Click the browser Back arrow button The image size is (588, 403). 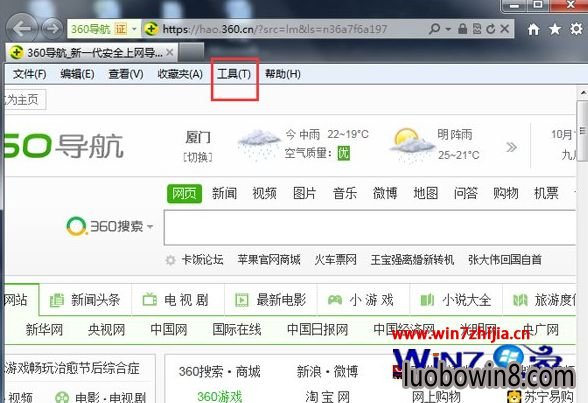click(x=22, y=28)
